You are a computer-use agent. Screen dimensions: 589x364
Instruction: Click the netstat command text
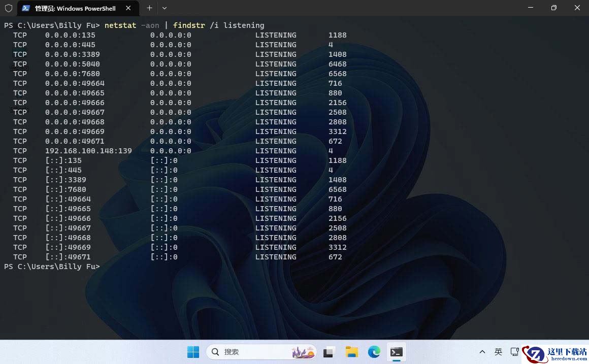coord(120,25)
